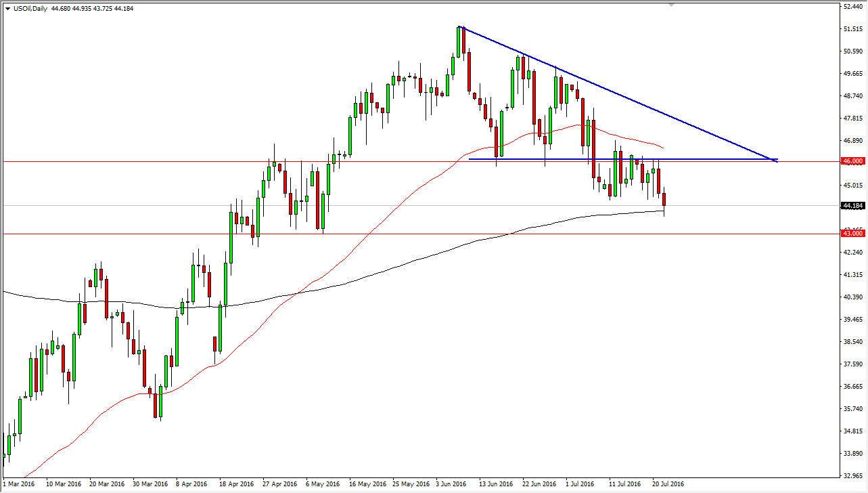Screen dimensions: 868x493
Task: Click the 51.515 price axis value
Action: click(852, 28)
